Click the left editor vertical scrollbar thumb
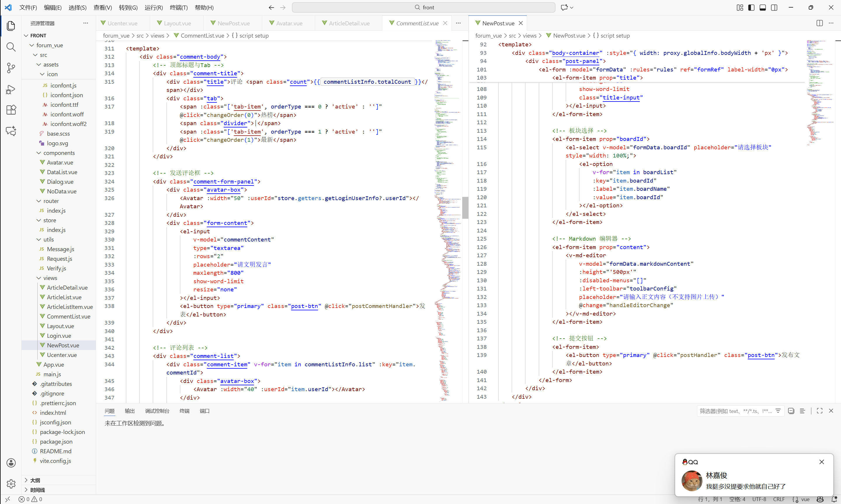 pos(465,207)
